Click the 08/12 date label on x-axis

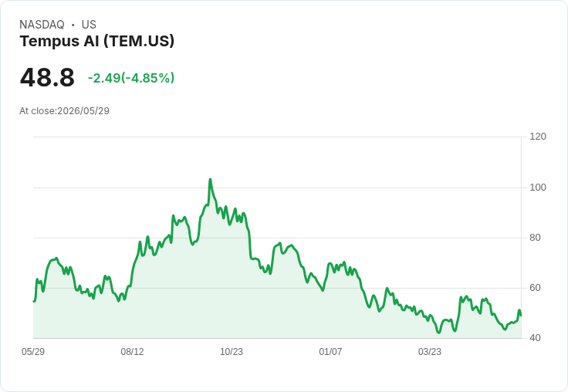(132, 352)
